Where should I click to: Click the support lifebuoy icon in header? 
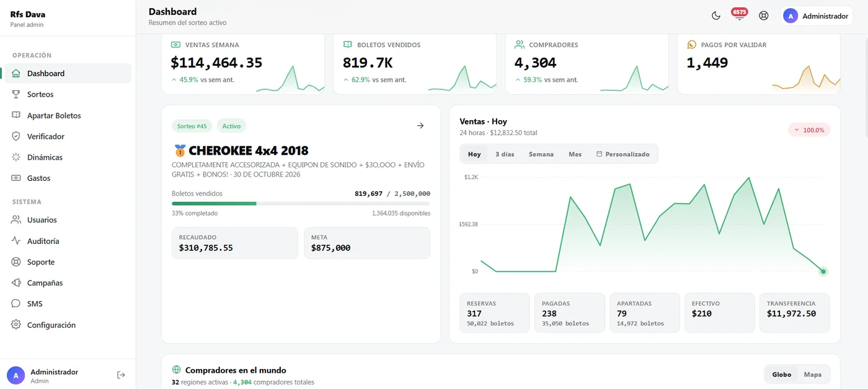[x=764, y=16]
